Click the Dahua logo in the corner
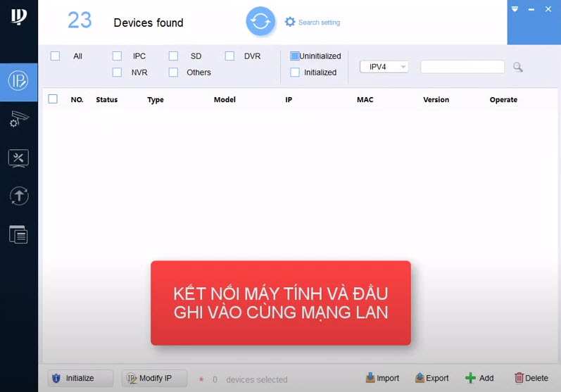Screen dimensions: 561x392 point(18,17)
